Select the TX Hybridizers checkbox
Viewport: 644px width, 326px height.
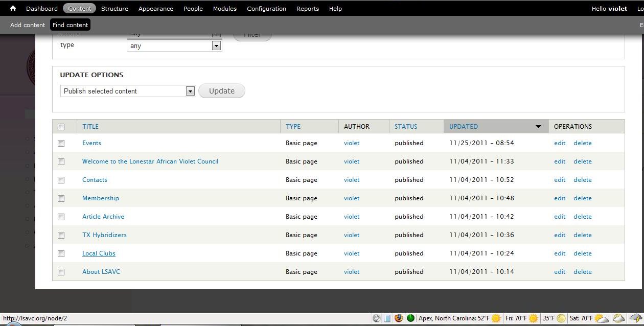61,235
